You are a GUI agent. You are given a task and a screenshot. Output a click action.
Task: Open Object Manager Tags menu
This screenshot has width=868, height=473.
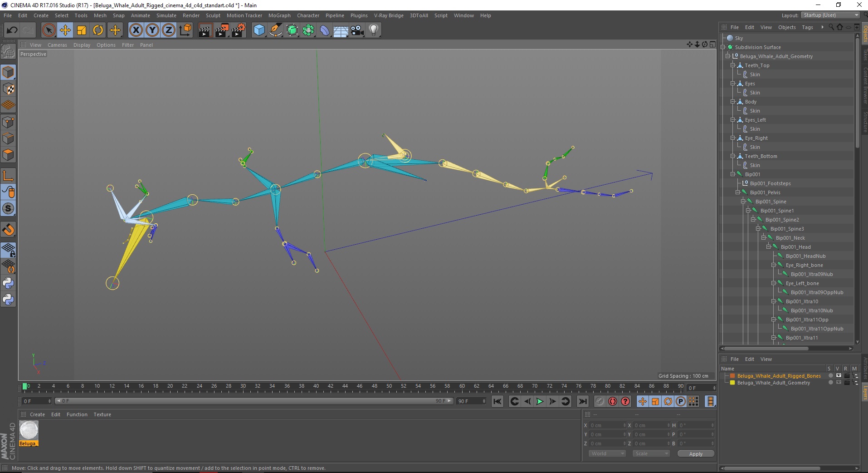(x=807, y=27)
